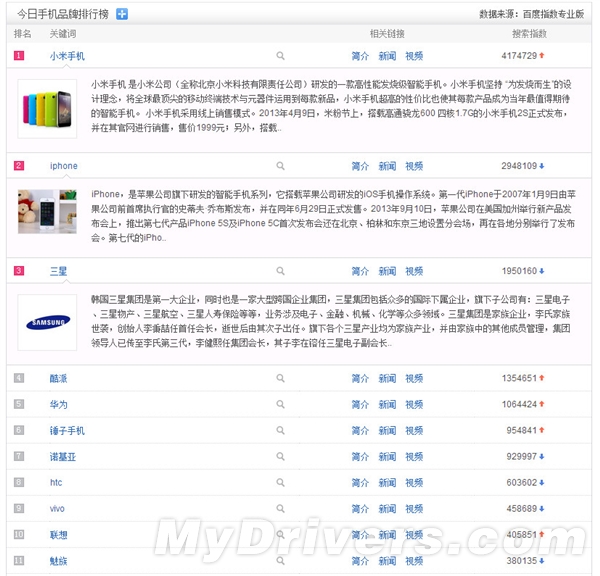Viewport: 600px width, 576px height.
Task: Open 视频 link for 联想
Action: tap(414, 535)
